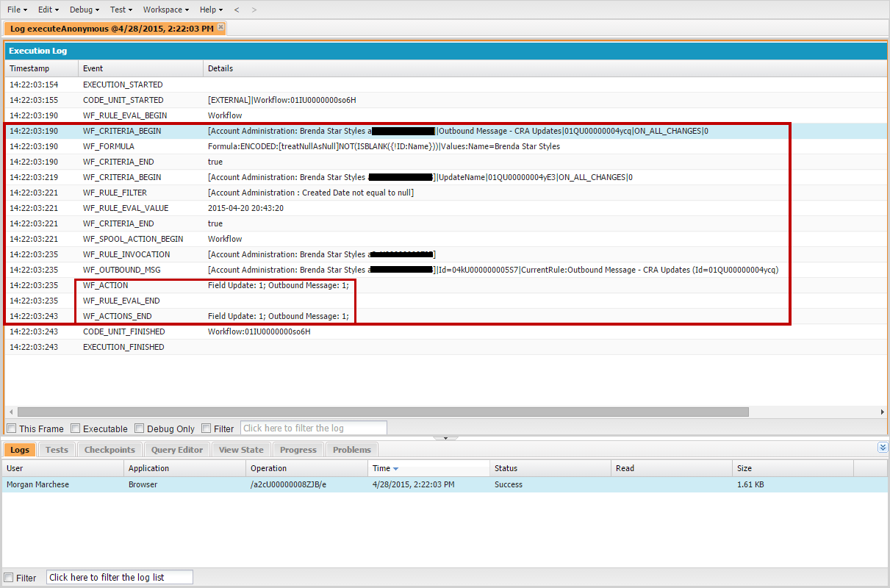Open the Help menu
This screenshot has width=890, height=588.
click(212, 10)
